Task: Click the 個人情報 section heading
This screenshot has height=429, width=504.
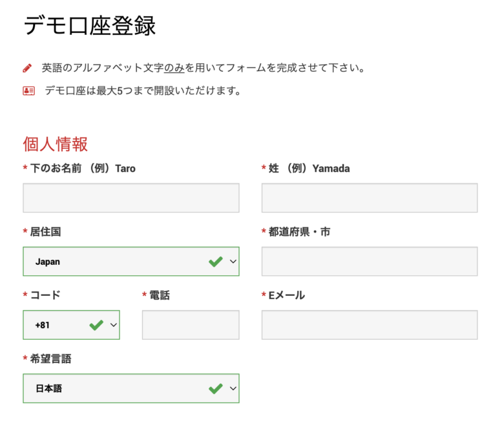Action: pos(56,143)
